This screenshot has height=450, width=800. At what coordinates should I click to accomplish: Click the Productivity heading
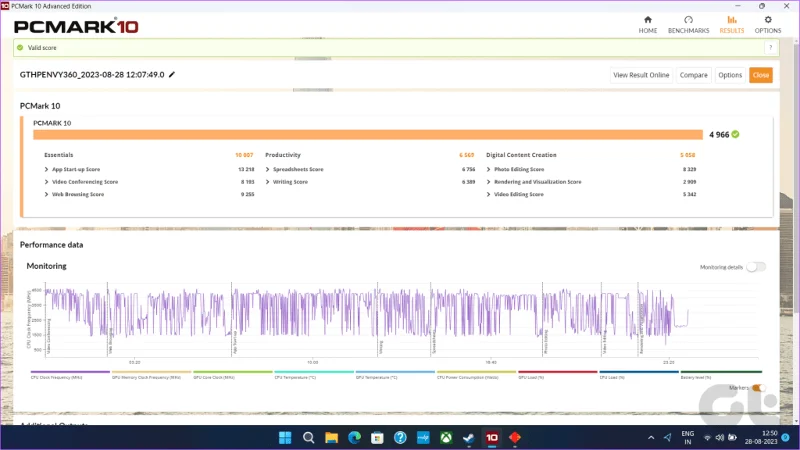click(283, 155)
